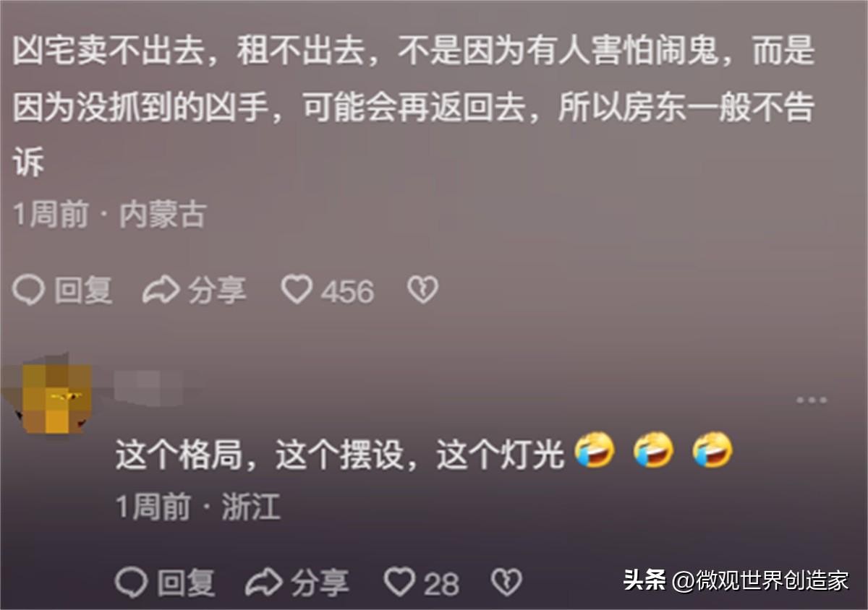Click the 分享 label under the 浙江 comment
This screenshot has width=868, height=610.
coord(320,583)
